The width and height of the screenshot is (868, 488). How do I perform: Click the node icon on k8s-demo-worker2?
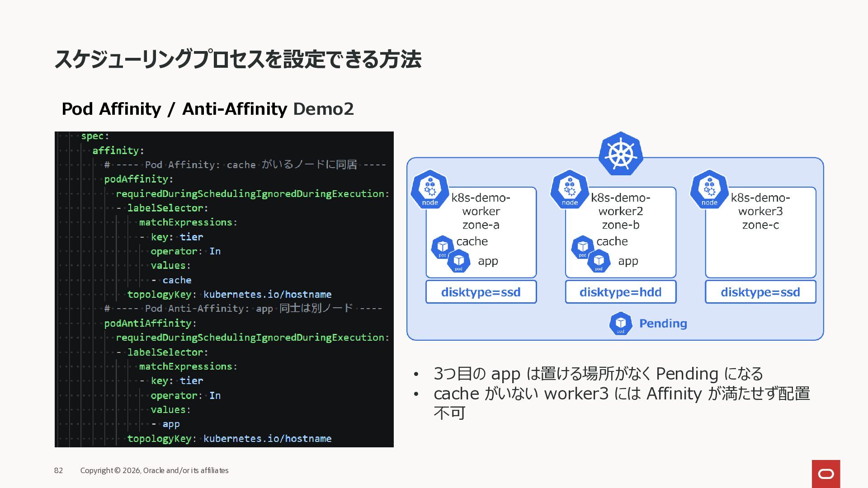point(569,189)
